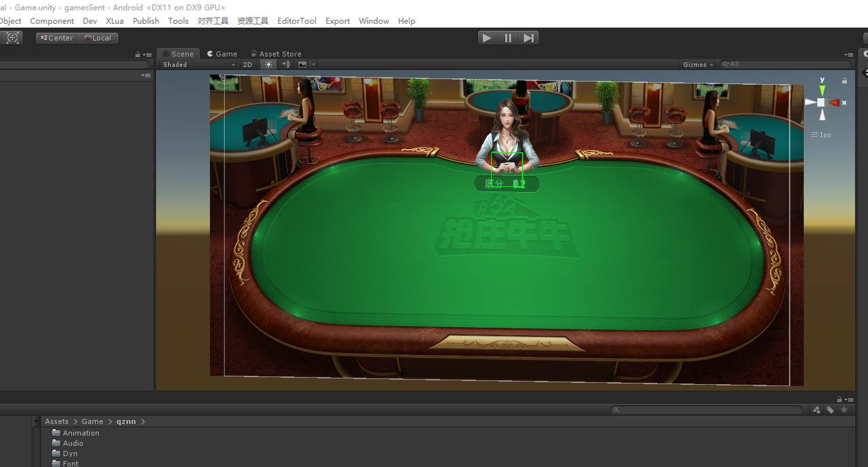Select the Rect transform tool icon
The height and width of the screenshot is (467, 868).
coord(13,38)
